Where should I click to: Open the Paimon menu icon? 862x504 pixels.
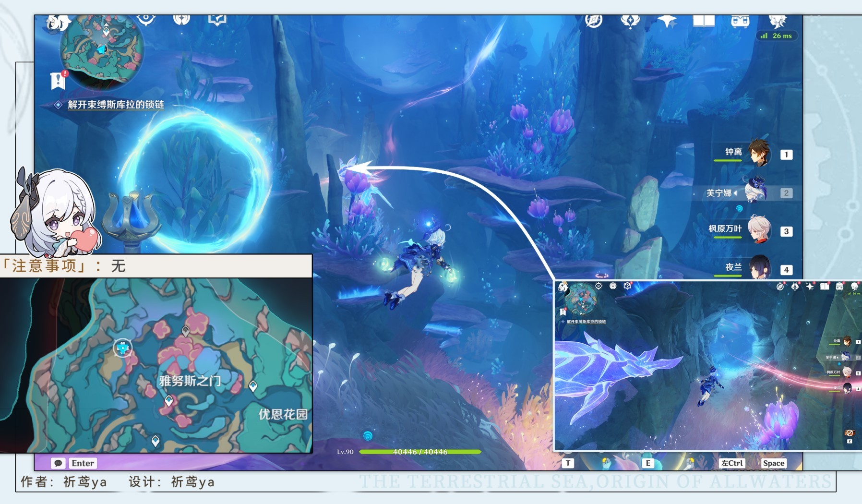click(x=58, y=22)
